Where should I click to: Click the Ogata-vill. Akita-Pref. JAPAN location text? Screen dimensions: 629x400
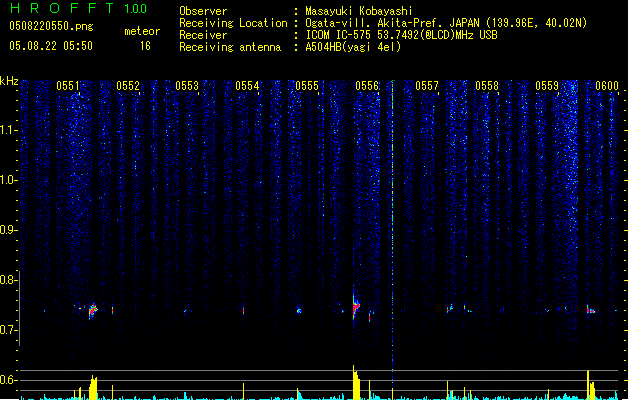pyautogui.click(x=446, y=23)
